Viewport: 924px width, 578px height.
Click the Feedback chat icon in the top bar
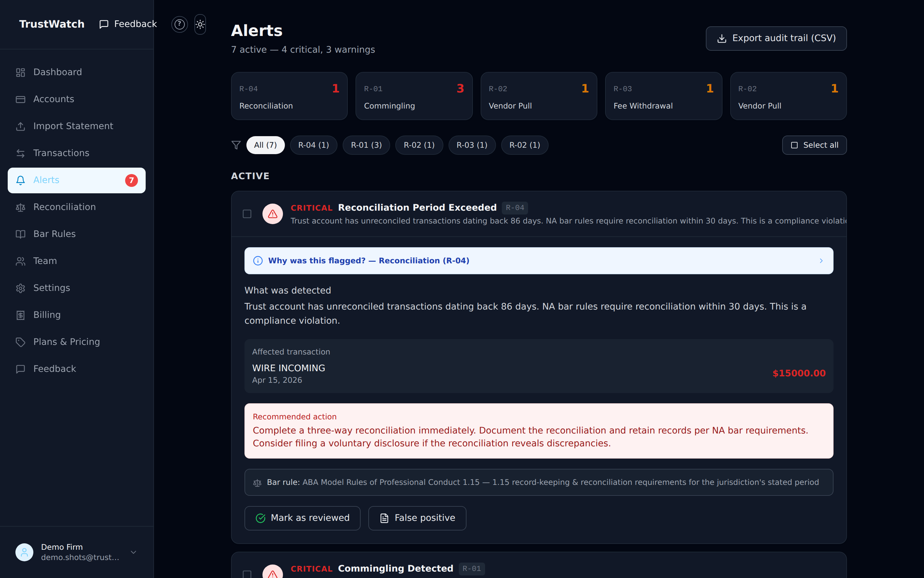click(104, 24)
